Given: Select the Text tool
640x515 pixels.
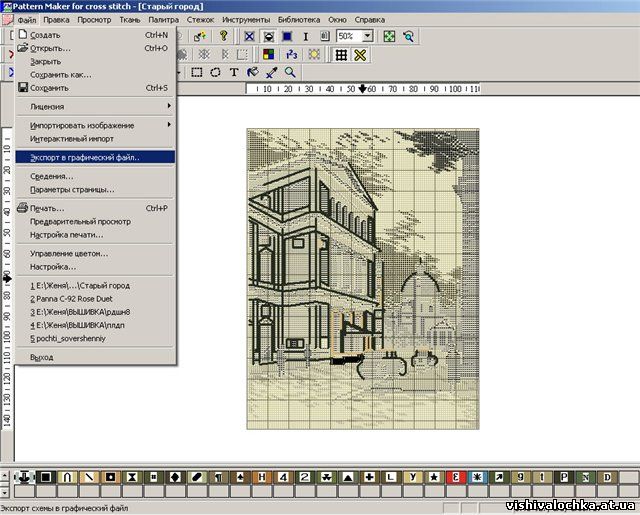Looking at the screenshot, I should [234, 73].
